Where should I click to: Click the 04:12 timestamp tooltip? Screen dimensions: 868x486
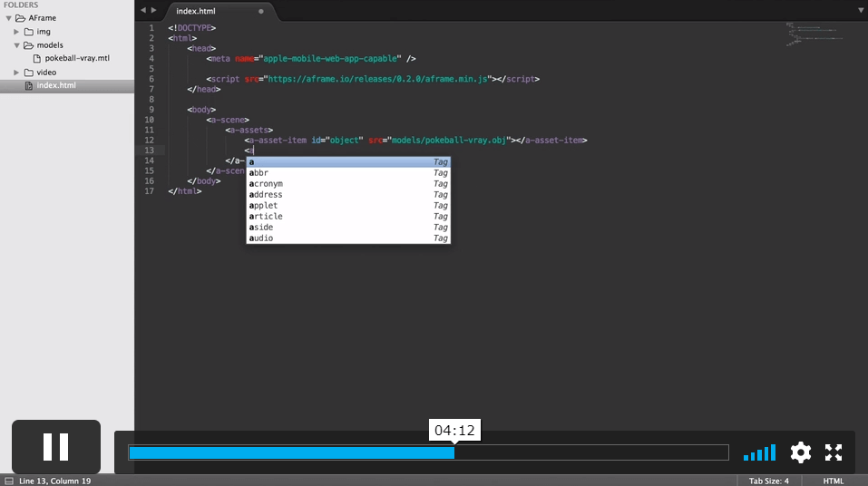pyautogui.click(x=454, y=430)
